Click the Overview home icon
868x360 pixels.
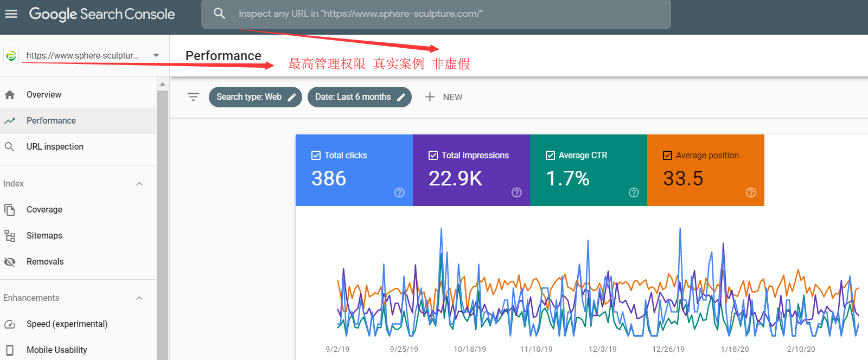pos(10,95)
